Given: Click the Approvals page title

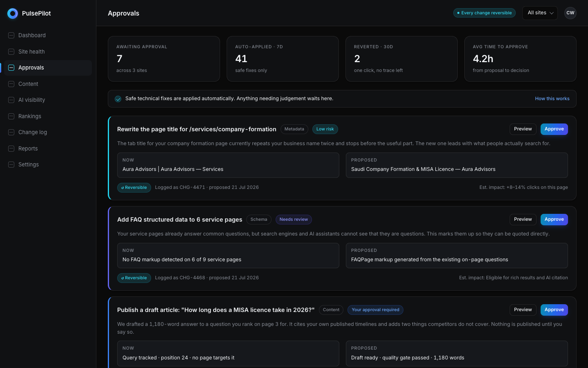Looking at the screenshot, I should pos(123,13).
